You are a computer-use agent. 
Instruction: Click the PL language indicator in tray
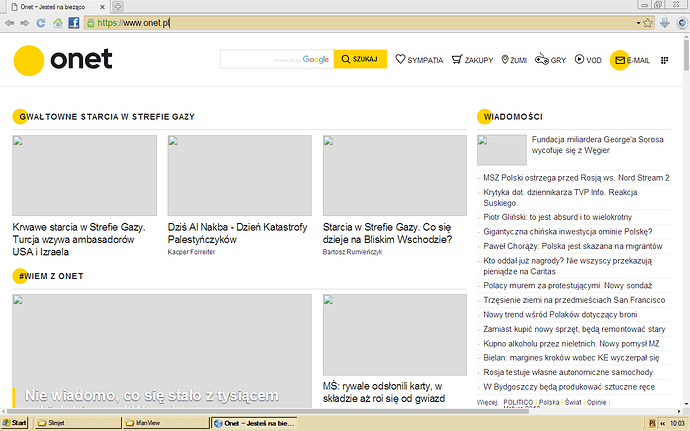coord(652,424)
